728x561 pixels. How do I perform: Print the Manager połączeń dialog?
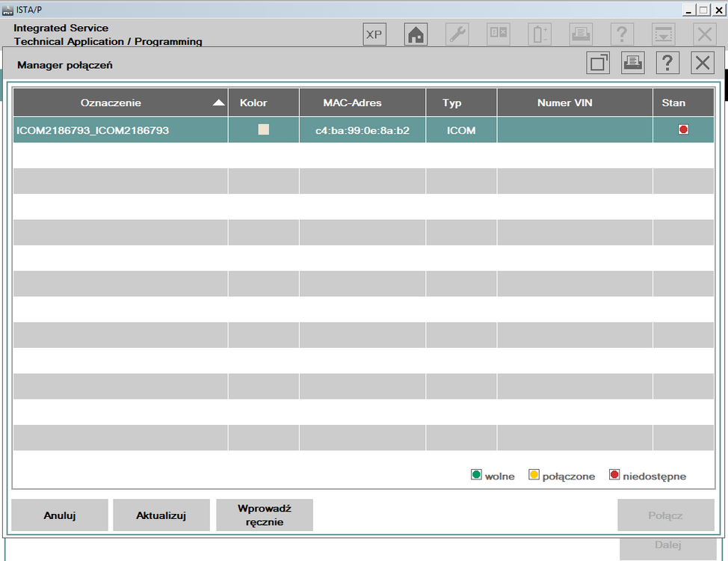click(633, 63)
